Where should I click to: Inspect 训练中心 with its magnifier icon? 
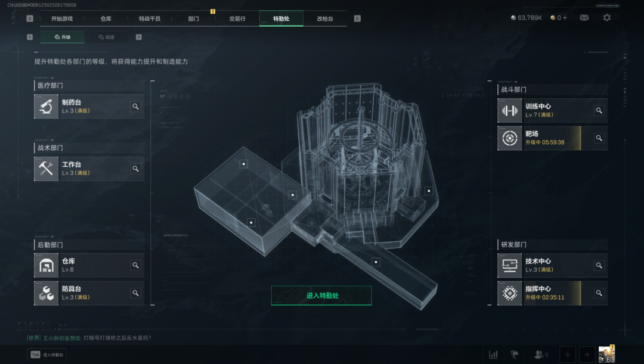(x=599, y=110)
